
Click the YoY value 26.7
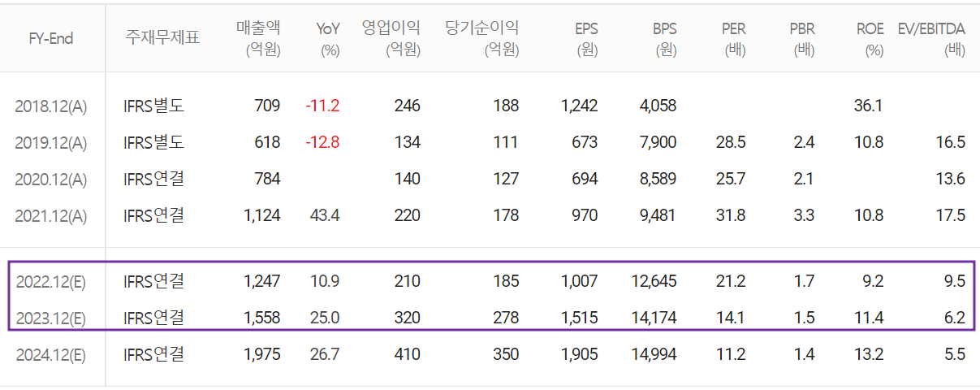pos(326,354)
